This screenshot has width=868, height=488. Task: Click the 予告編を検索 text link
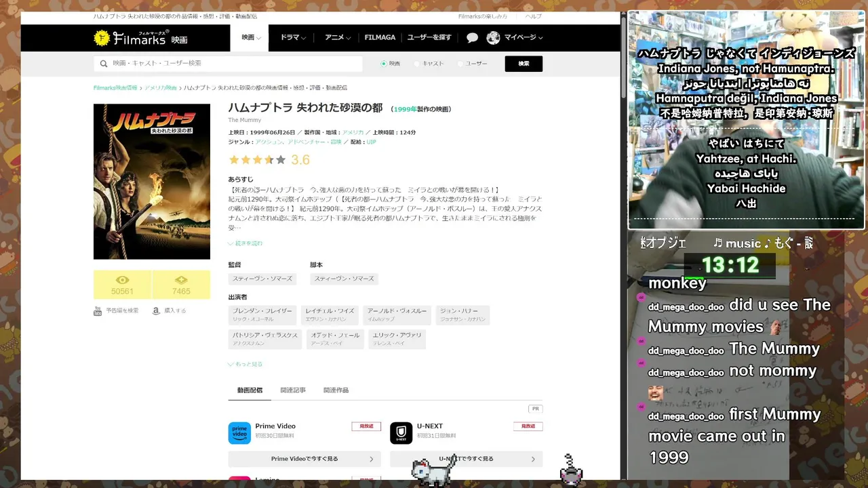pyautogui.click(x=122, y=310)
